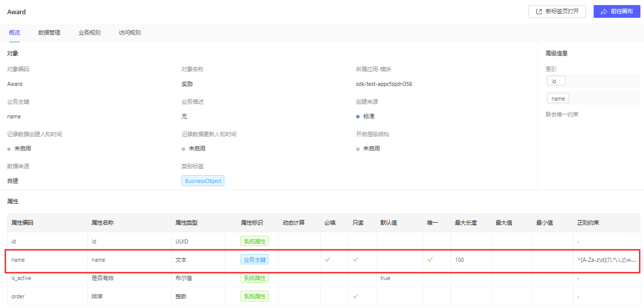Viewport: 644px width, 308px height.
Task: Click the 只读 checkmark in name row
Action: 356,260
